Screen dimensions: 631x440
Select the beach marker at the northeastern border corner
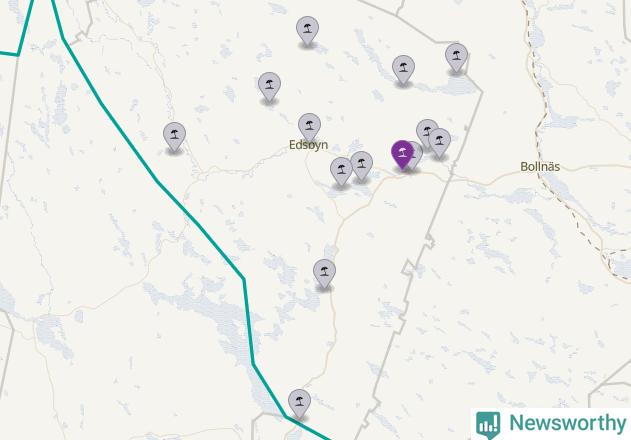pyautogui.click(x=456, y=58)
